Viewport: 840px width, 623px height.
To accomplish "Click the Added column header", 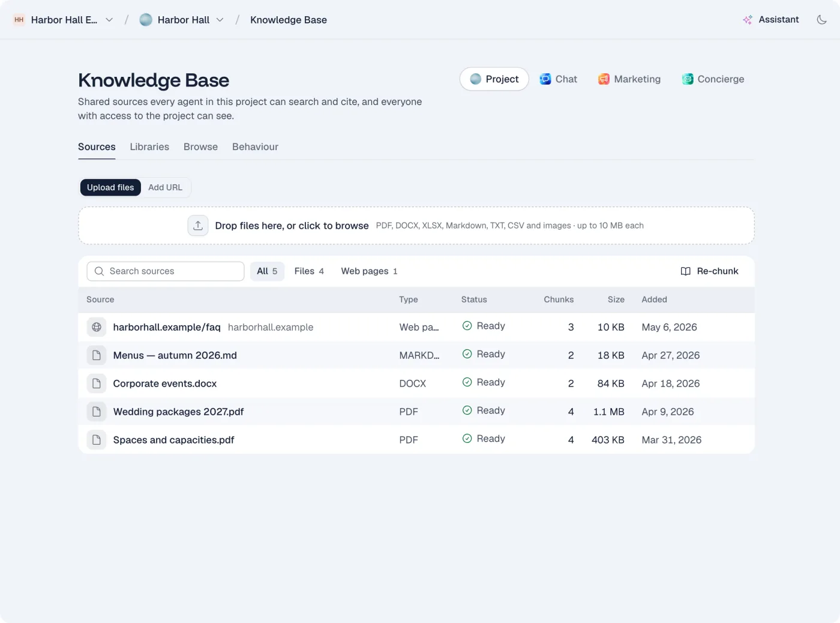I will tap(654, 299).
